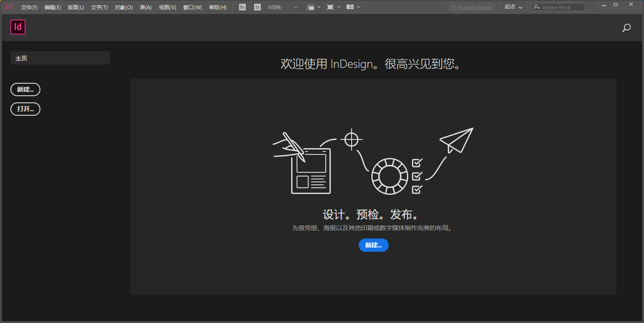Expand the screen mode chevron

tap(338, 7)
